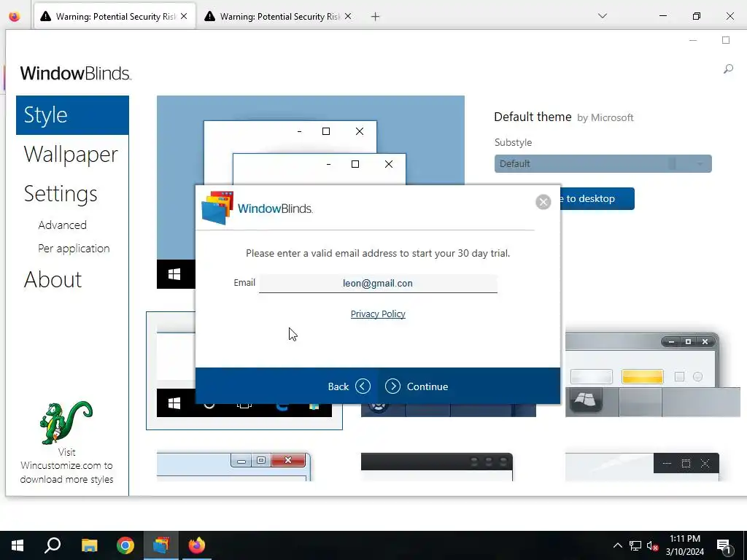Open the Wallpaper section
This screenshot has height=560, width=747.
click(71, 155)
